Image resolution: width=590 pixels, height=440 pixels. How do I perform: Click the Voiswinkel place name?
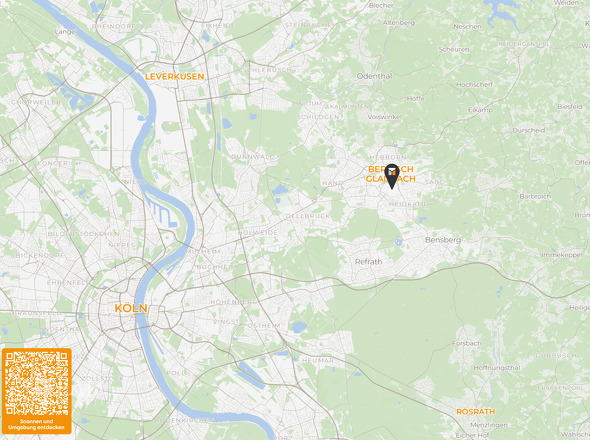384,117
